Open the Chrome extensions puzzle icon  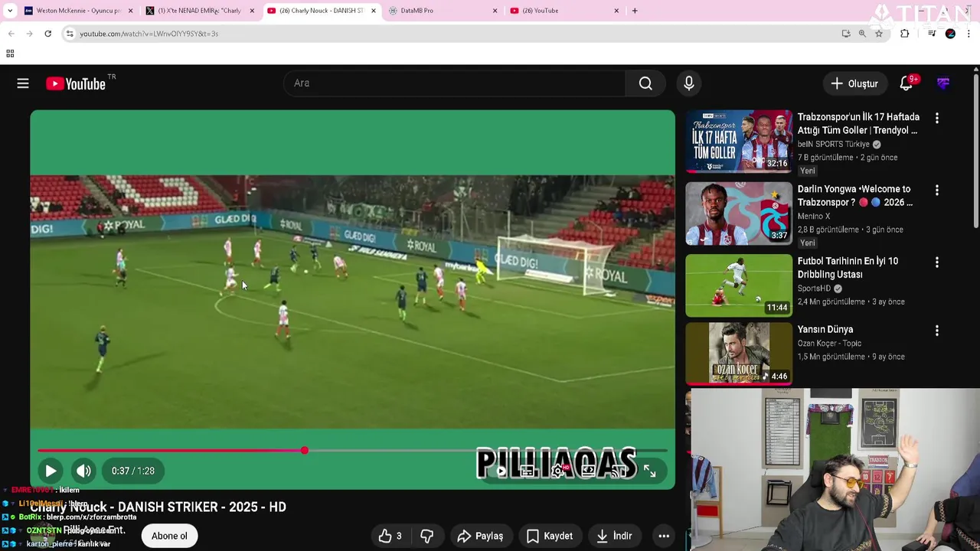coord(905,34)
